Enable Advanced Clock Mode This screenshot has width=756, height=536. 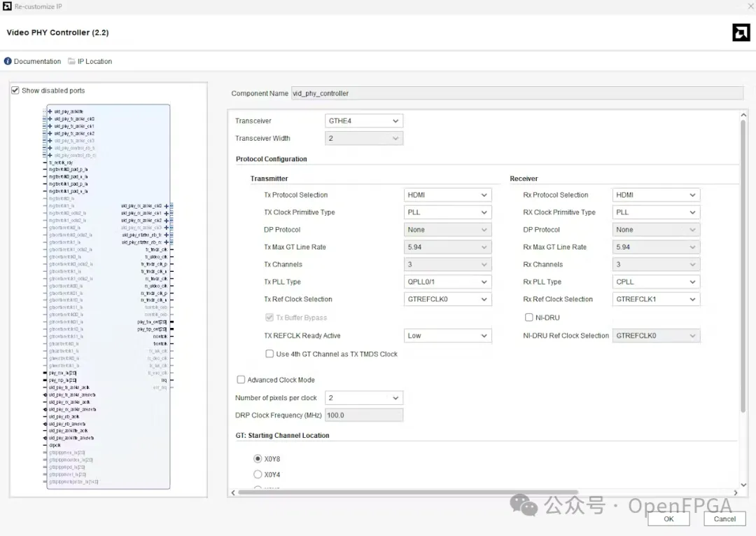pyautogui.click(x=241, y=380)
